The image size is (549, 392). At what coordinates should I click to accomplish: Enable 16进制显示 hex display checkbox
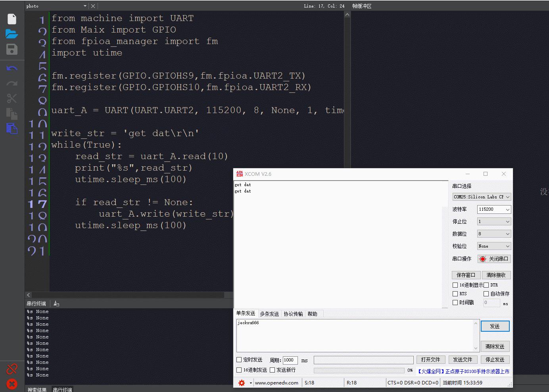[455, 285]
